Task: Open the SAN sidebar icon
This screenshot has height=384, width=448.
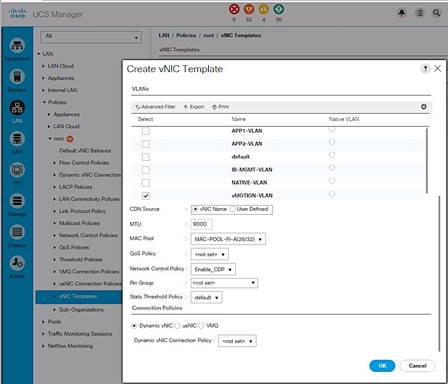Action: click(17, 138)
